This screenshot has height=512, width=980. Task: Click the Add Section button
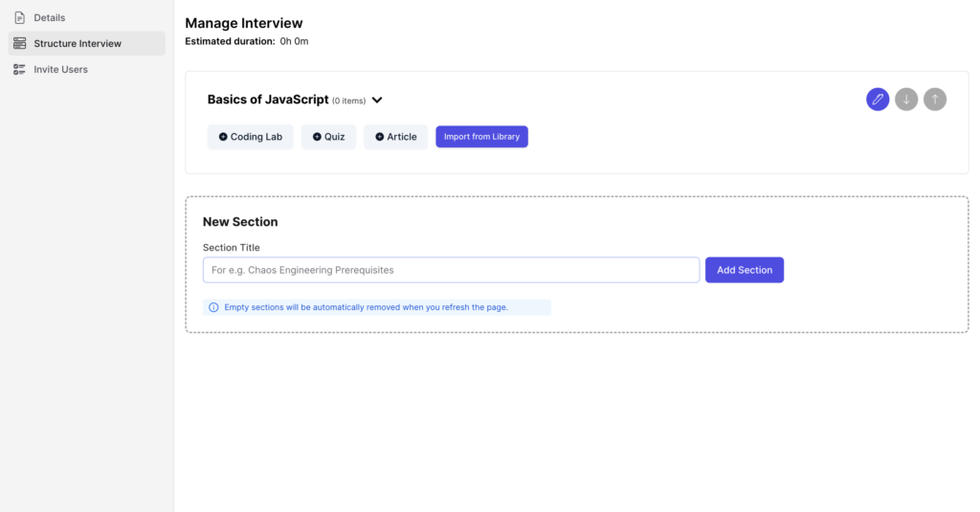[745, 270]
